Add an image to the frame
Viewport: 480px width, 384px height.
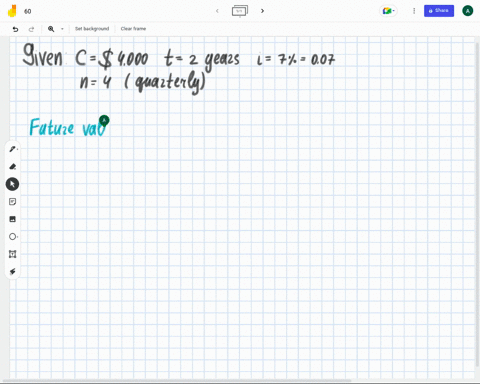click(x=13, y=219)
